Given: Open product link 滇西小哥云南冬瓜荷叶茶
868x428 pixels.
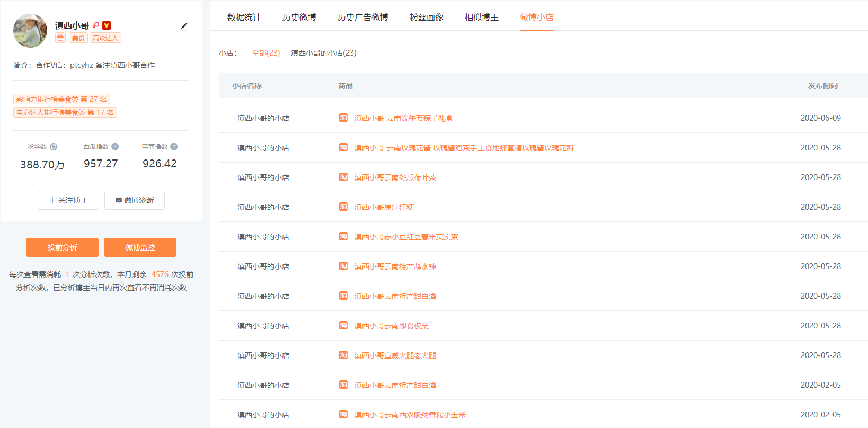Looking at the screenshot, I should tap(395, 177).
